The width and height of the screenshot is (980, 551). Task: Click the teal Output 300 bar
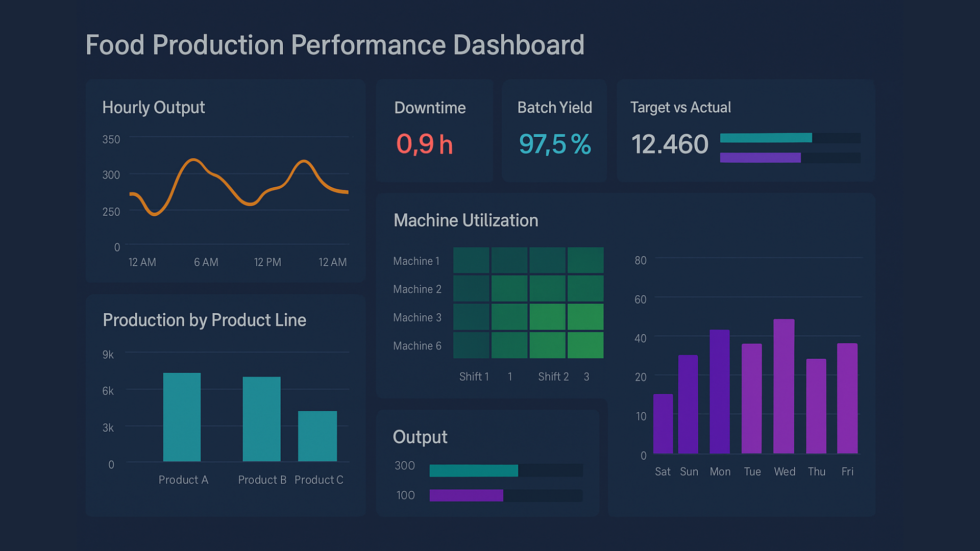[474, 470]
